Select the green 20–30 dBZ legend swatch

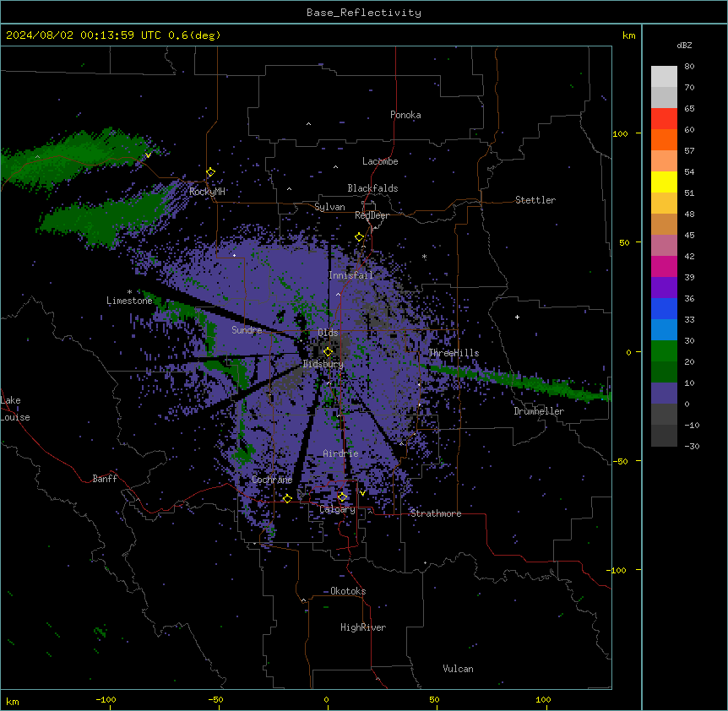664,351
